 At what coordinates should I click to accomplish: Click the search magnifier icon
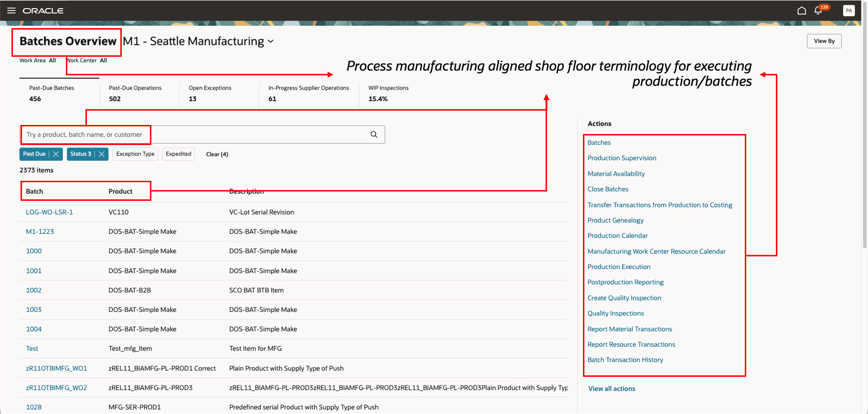point(374,135)
